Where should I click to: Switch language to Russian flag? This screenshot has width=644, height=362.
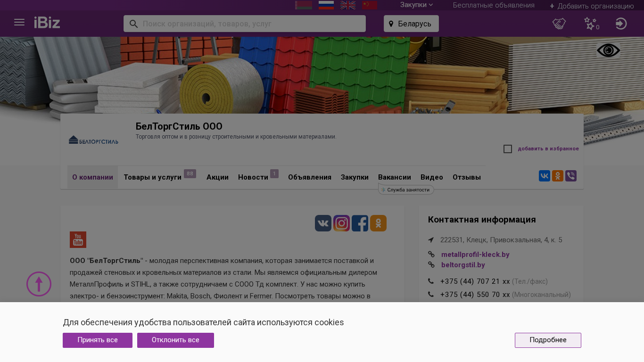(x=326, y=5)
